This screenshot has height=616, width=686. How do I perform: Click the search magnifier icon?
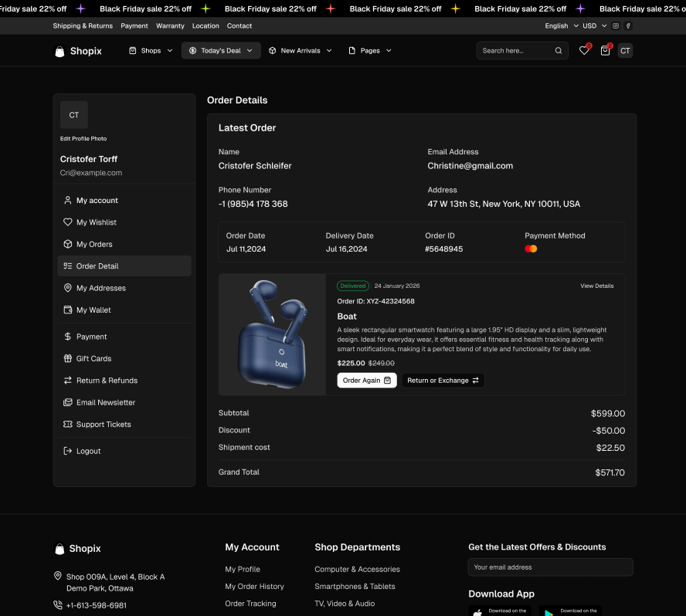click(x=559, y=51)
